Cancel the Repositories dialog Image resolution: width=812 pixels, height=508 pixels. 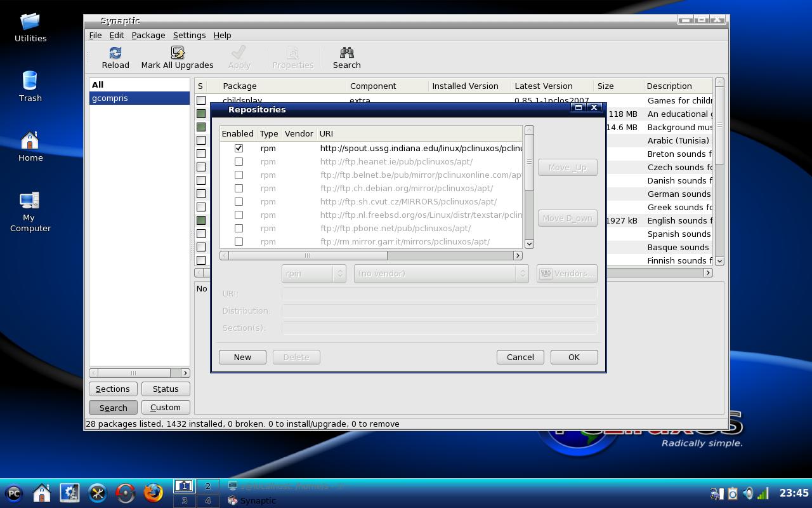pyautogui.click(x=520, y=357)
